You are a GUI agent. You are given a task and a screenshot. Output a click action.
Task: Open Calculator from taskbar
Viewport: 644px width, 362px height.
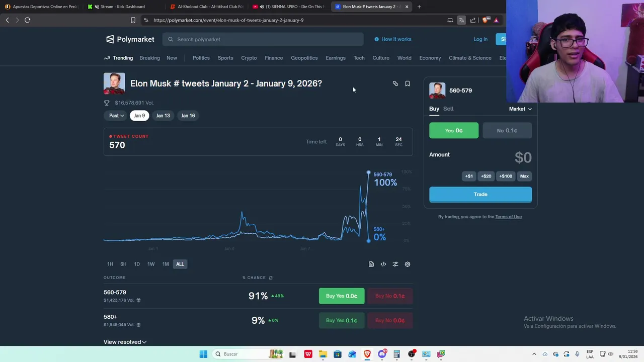(x=396, y=354)
